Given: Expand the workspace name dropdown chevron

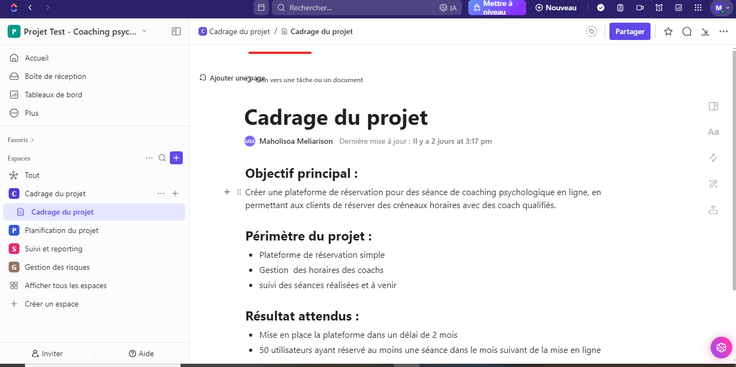Looking at the screenshot, I should [145, 31].
